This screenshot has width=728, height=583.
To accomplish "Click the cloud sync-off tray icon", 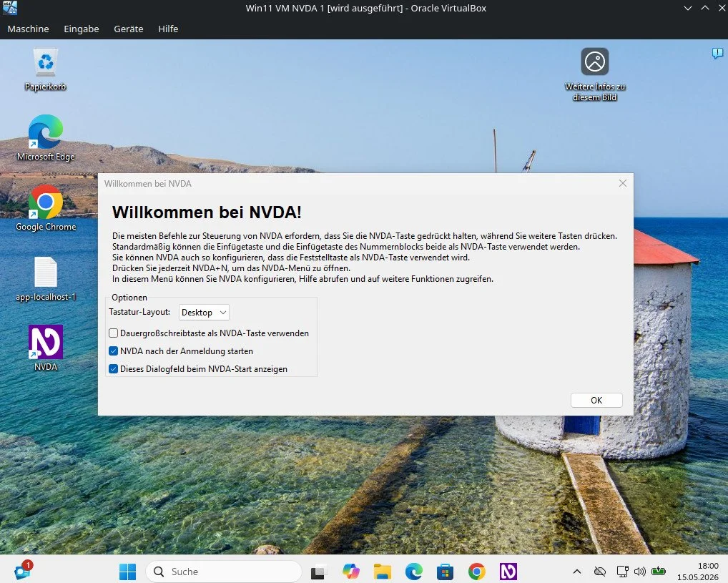I will tap(600, 572).
